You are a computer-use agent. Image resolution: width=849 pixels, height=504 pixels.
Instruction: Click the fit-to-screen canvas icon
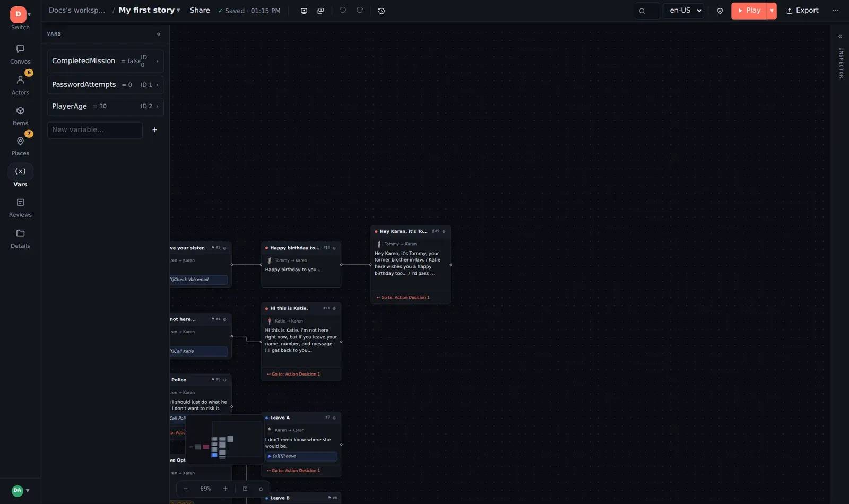pos(245,489)
